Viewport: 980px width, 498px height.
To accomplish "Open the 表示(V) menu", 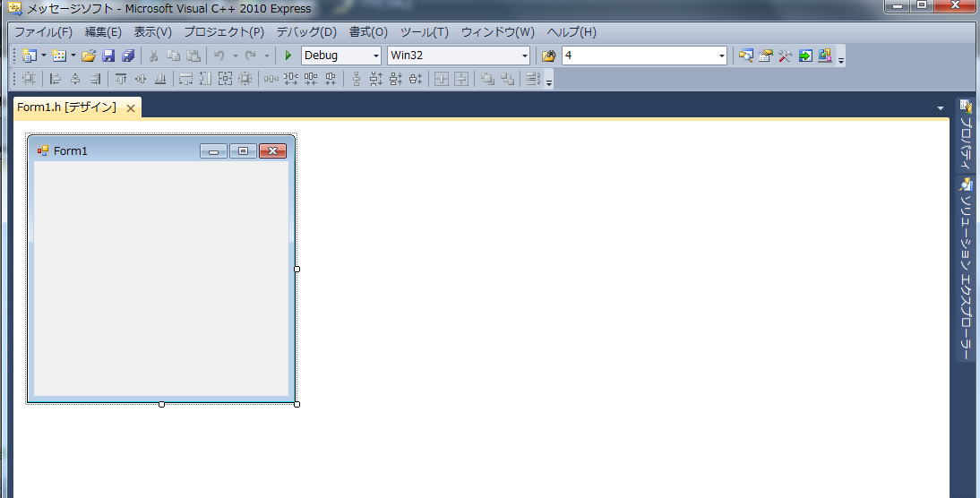I will tap(152, 32).
